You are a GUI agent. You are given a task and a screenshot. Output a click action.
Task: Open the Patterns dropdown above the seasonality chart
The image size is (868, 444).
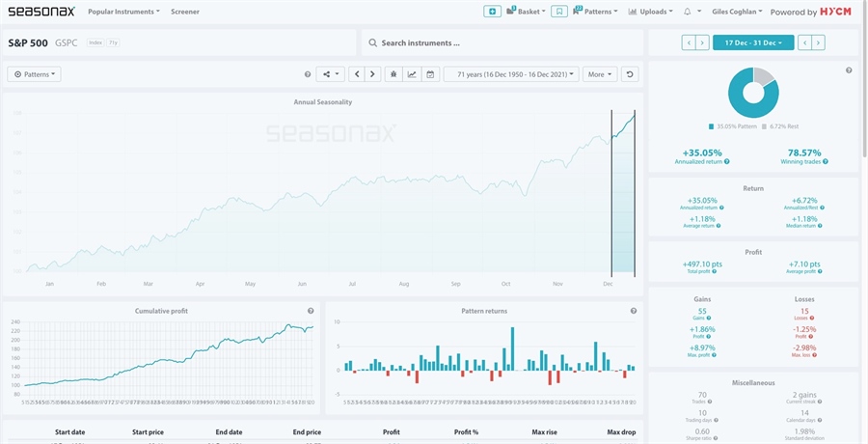(35, 74)
